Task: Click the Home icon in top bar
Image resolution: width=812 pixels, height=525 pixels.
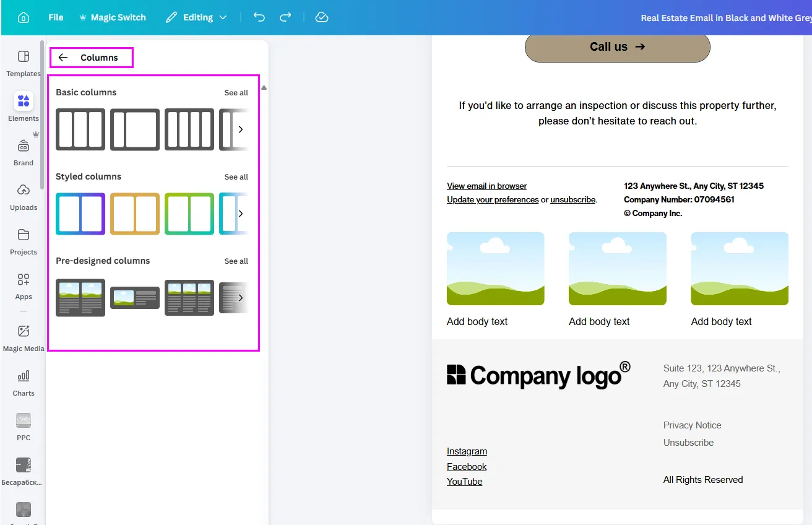Action: pos(24,17)
